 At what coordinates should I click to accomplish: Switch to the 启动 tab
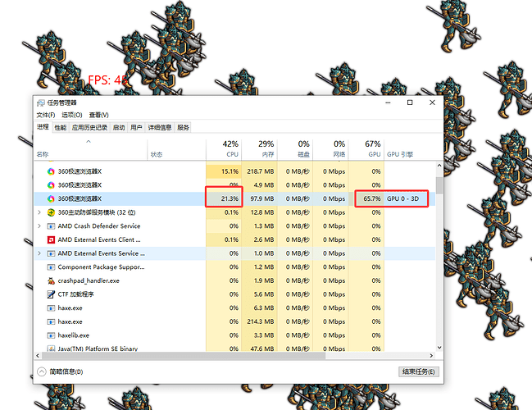pyautogui.click(x=119, y=128)
